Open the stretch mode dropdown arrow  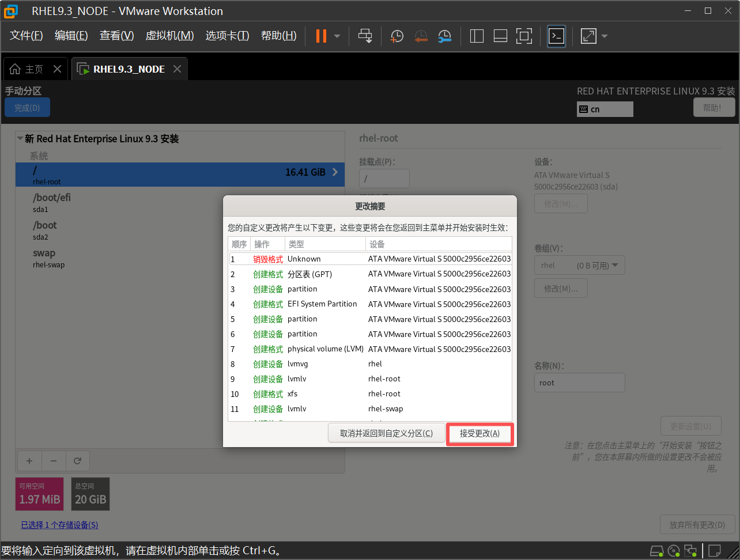(605, 36)
